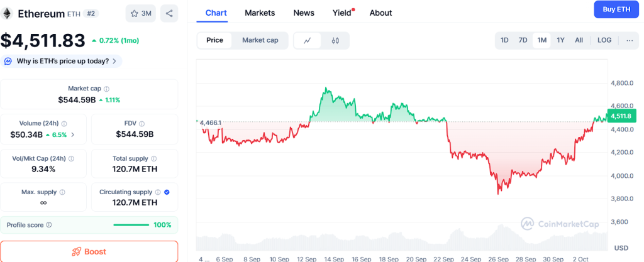Select the 7D time range
Screen dimensions: 644x262
tap(523, 40)
